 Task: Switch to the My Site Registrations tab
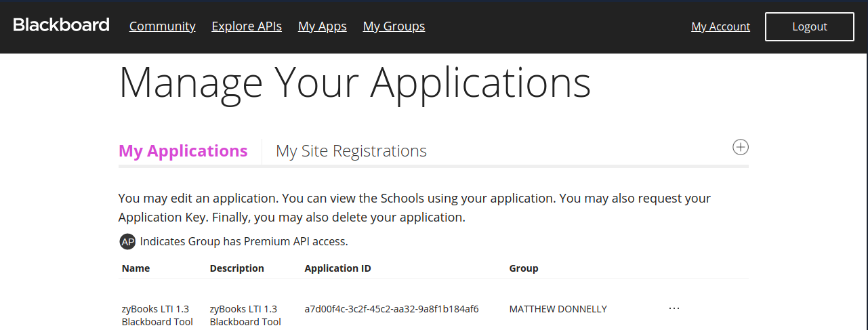[x=351, y=150]
